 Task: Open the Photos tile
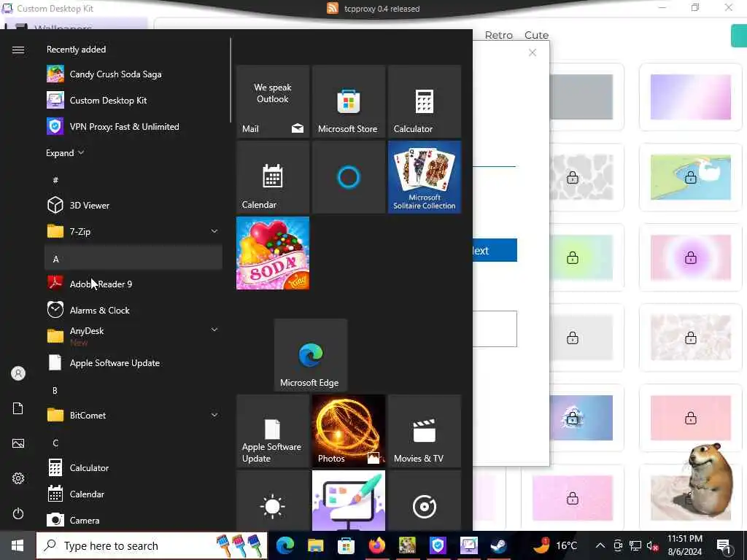pos(348,431)
